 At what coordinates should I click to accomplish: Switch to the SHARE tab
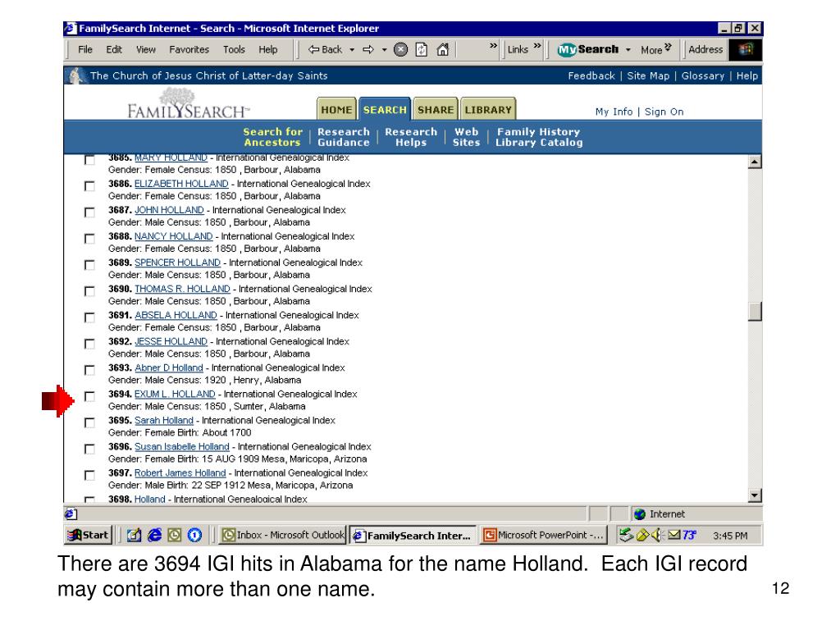click(436, 109)
